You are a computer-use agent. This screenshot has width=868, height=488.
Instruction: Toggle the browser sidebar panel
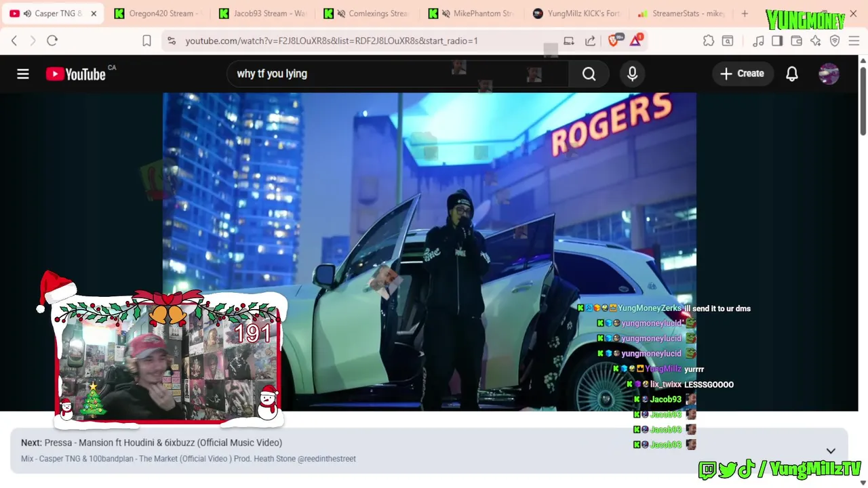click(777, 41)
